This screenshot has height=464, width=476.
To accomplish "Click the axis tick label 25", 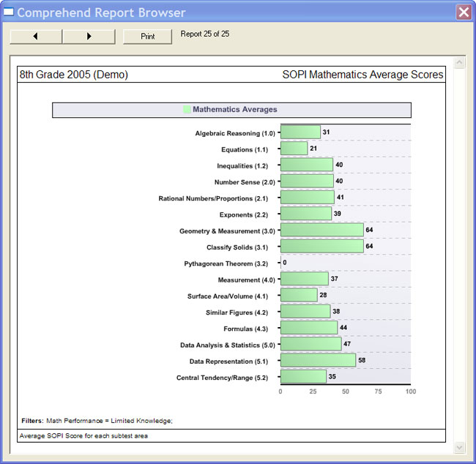I will [x=313, y=392].
